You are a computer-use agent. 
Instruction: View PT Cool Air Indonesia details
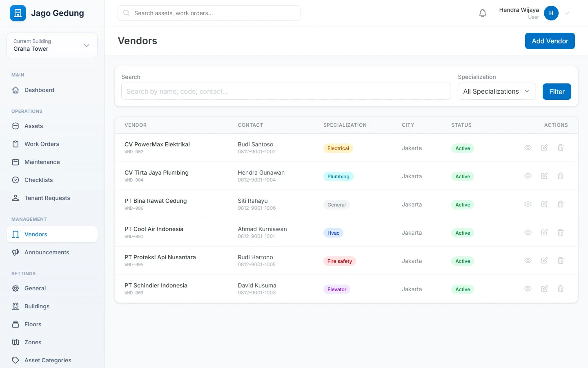pos(528,232)
